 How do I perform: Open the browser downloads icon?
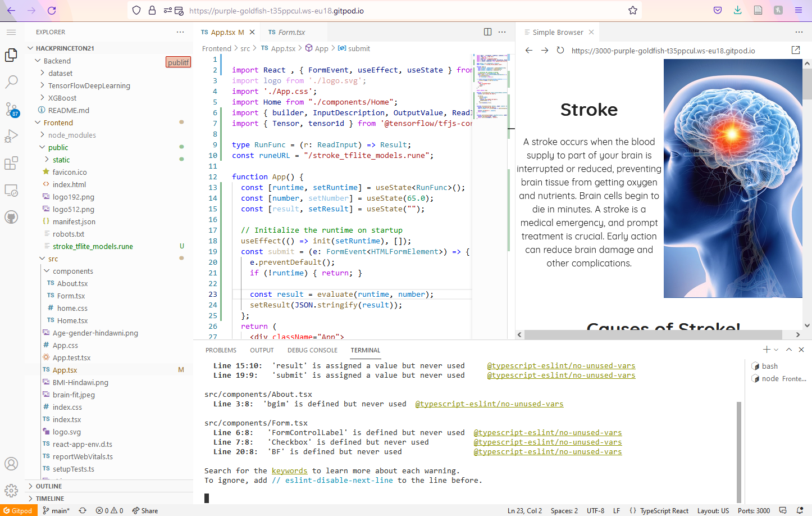(x=737, y=10)
